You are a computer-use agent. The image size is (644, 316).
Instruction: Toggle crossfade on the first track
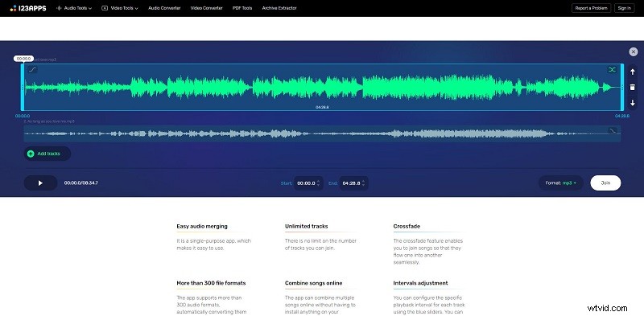point(612,70)
